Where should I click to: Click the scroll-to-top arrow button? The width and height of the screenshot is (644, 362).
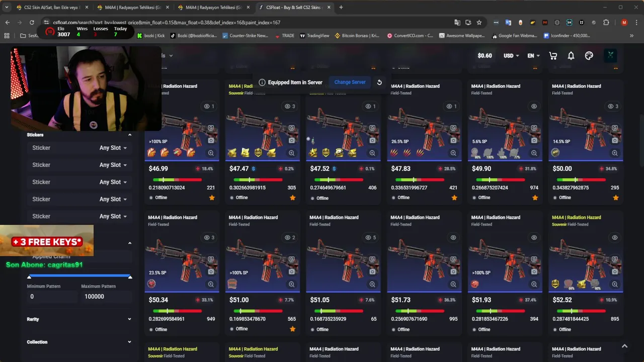(x=624, y=346)
